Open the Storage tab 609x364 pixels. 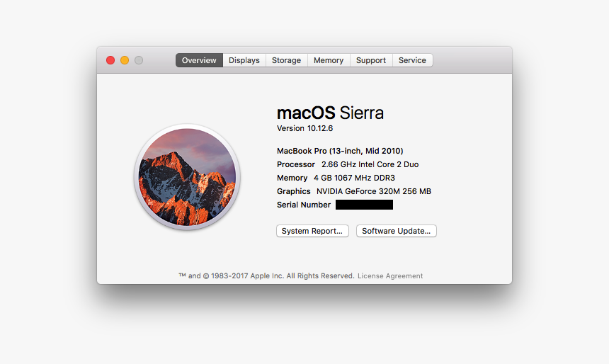click(286, 60)
